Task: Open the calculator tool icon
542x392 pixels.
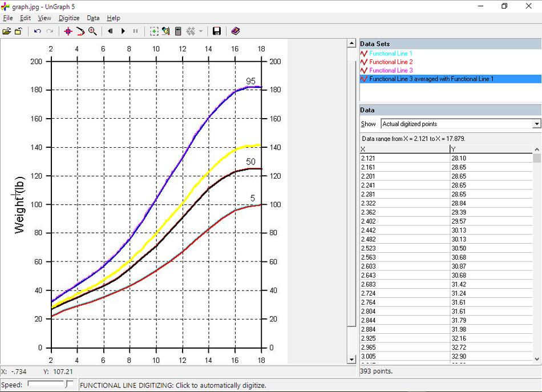Action: pos(178,31)
